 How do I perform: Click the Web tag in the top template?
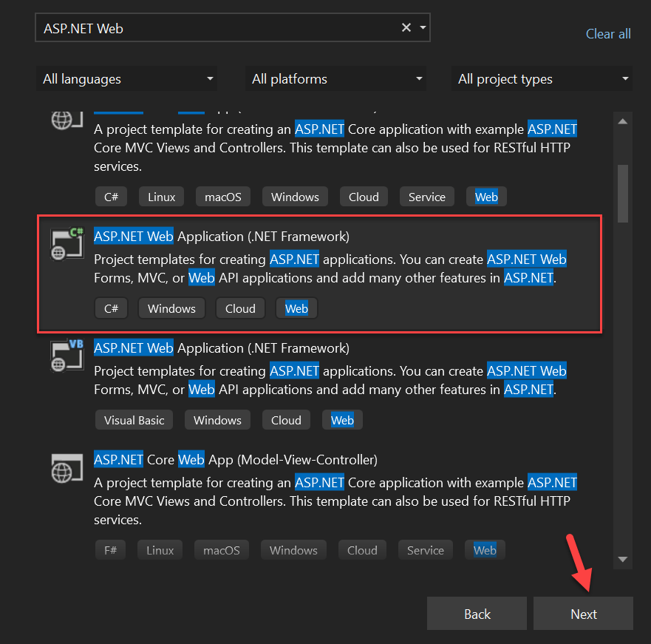(x=486, y=197)
